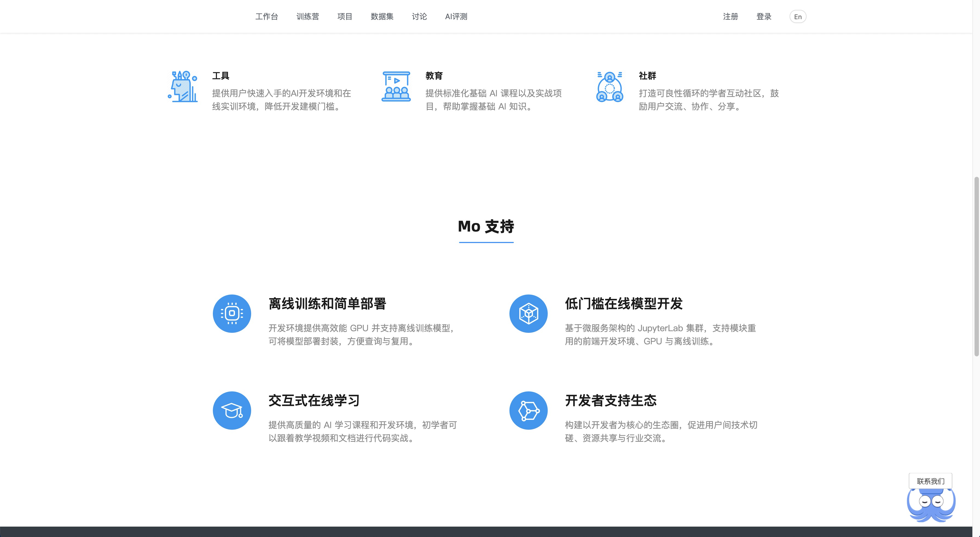980x537 pixels.
Task: Click the network nodes icon for 开发者支持生态
Action: [528, 411]
